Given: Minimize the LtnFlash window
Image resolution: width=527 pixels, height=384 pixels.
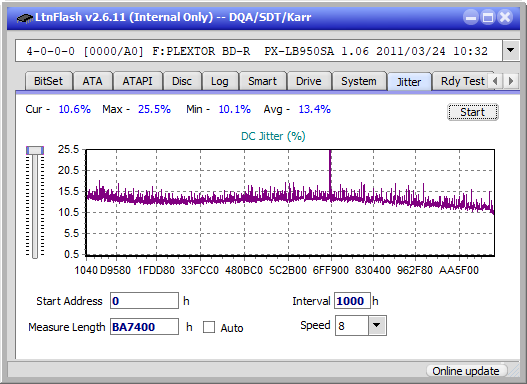Looking at the screenshot, I should point(471,17).
